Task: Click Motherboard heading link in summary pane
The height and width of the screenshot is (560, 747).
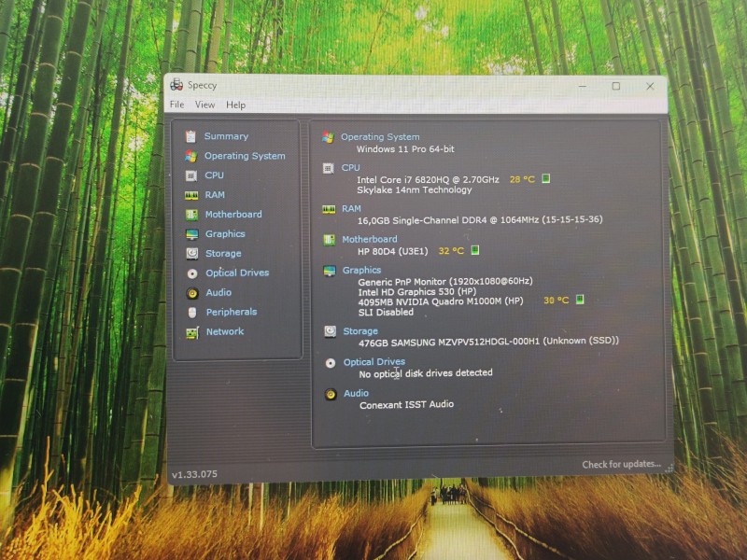Action: (370, 239)
